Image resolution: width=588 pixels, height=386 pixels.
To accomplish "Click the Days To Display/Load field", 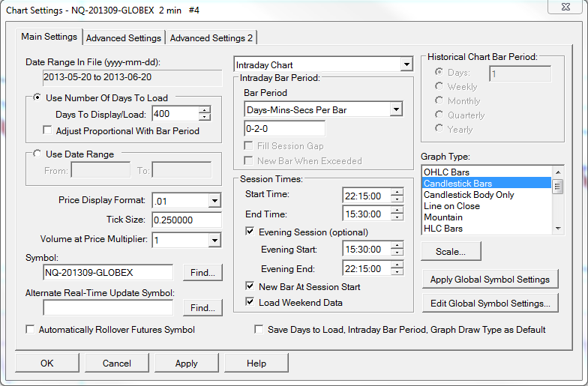I will coord(175,114).
